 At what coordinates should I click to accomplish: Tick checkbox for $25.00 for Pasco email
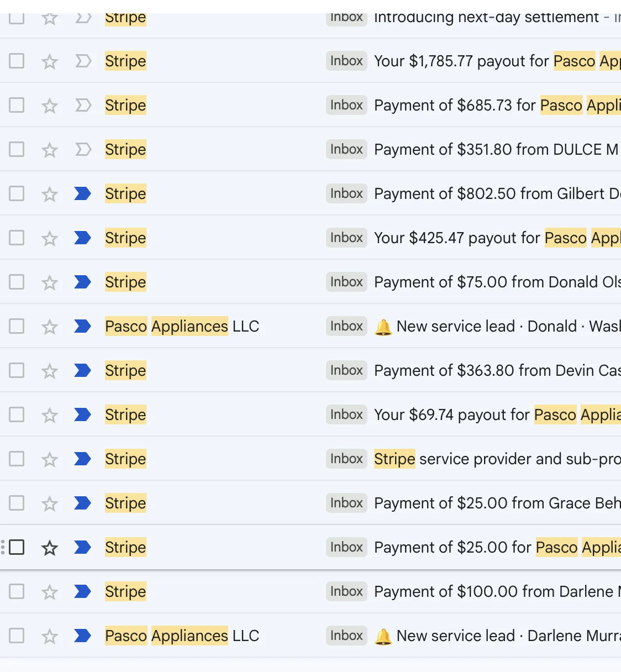click(17, 547)
